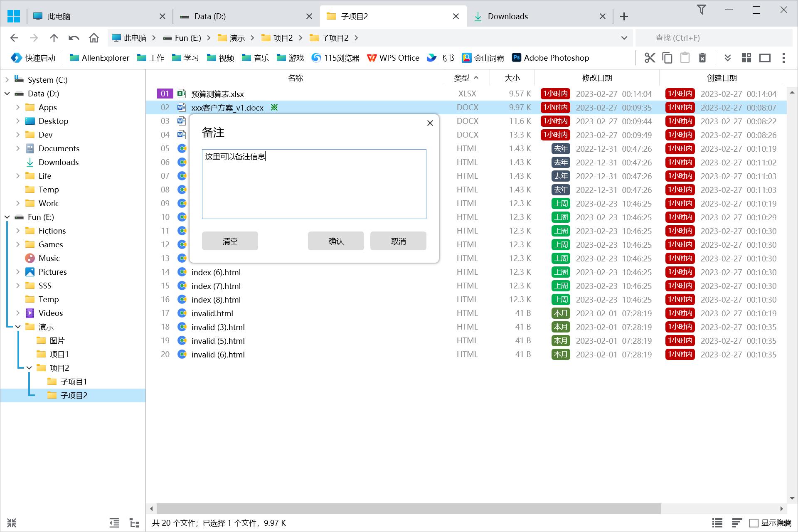Click the copy files icon
The image size is (798, 532).
pos(667,58)
